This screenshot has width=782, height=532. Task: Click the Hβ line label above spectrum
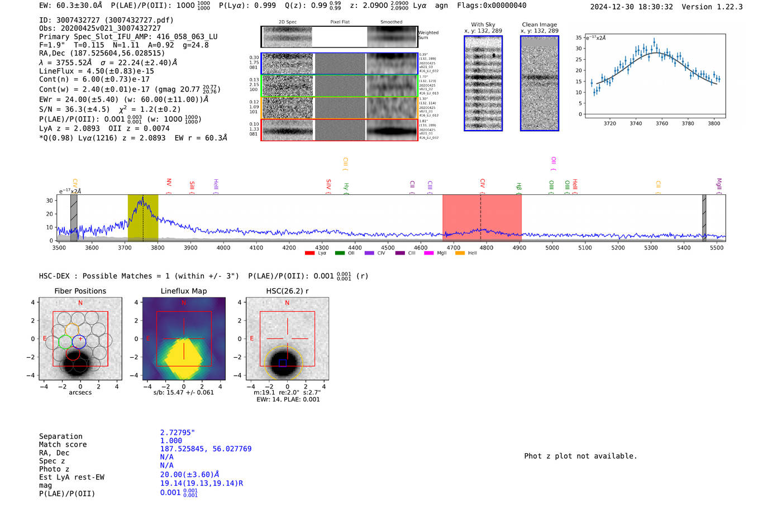click(x=518, y=187)
